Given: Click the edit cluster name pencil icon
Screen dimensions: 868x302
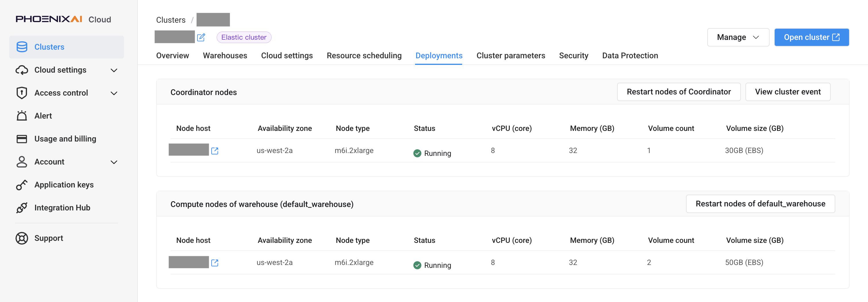Looking at the screenshot, I should tap(201, 37).
